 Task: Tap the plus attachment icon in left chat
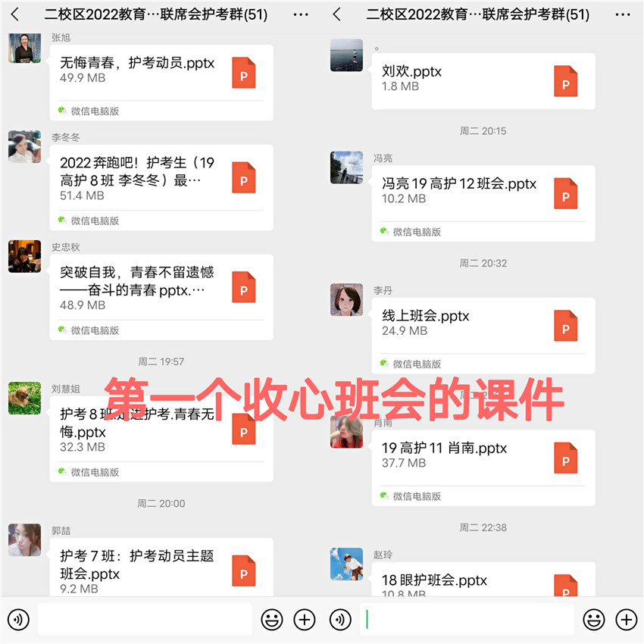[x=305, y=619]
